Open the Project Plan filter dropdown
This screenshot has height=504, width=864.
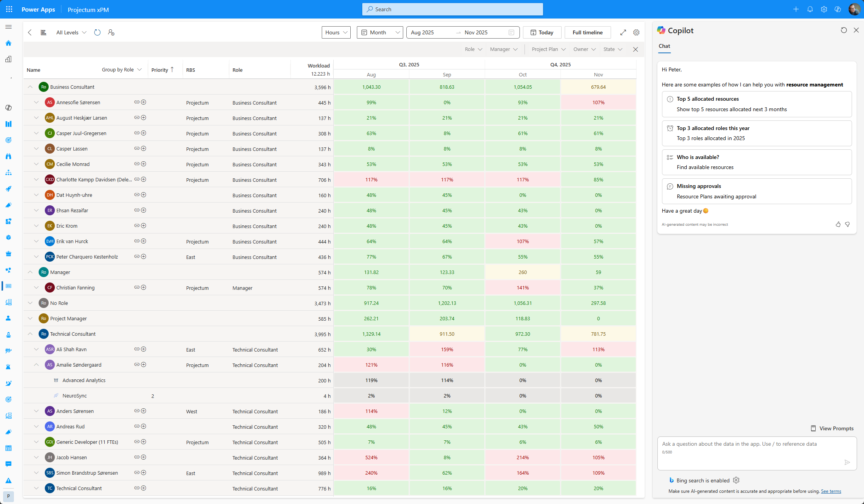pyautogui.click(x=548, y=49)
